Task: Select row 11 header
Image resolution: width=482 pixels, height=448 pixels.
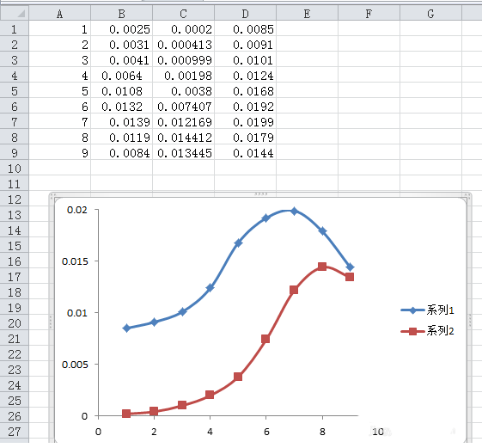Action: 15,184
